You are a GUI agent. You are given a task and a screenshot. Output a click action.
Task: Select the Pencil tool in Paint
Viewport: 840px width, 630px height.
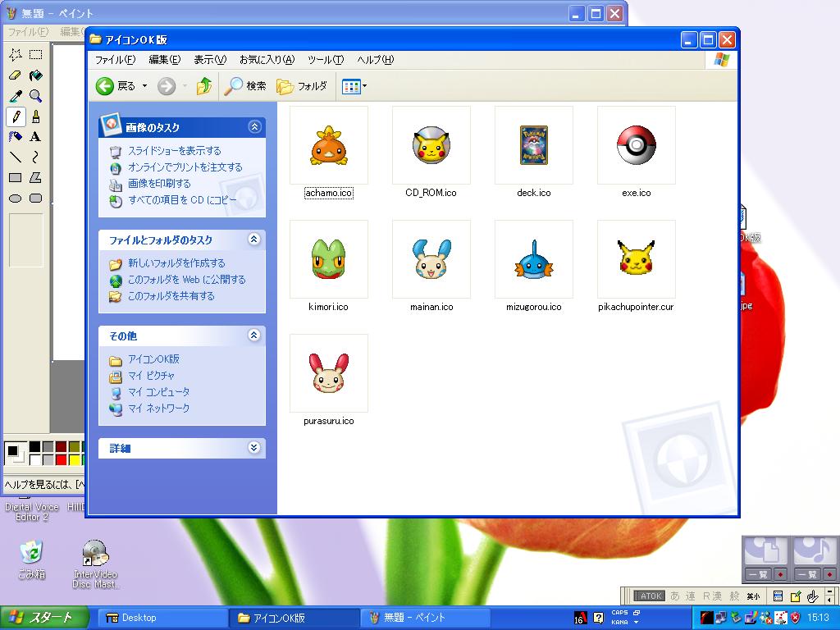coord(16,116)
